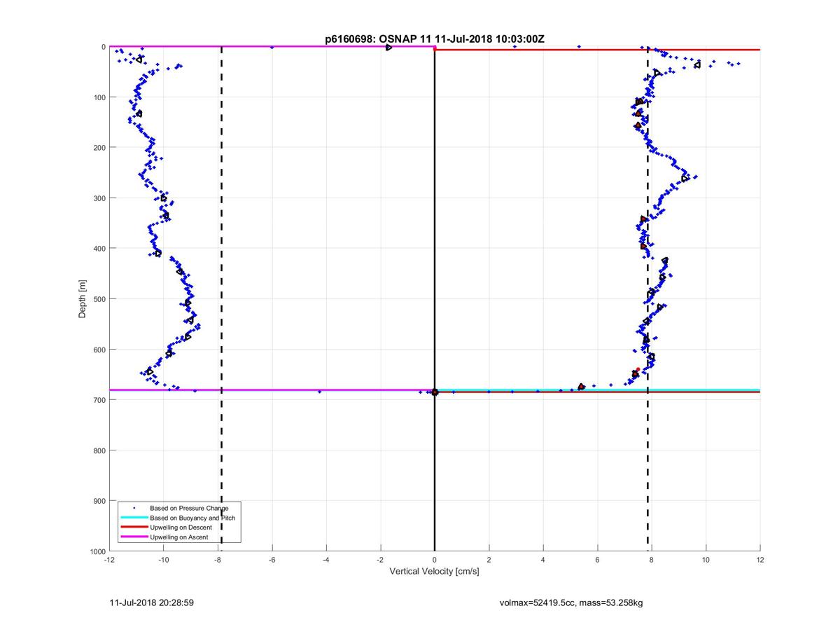The width and height of the screenshot is (840, 620).
Task: Click the x-axis tick label 0
Action: tap(435, 560)
